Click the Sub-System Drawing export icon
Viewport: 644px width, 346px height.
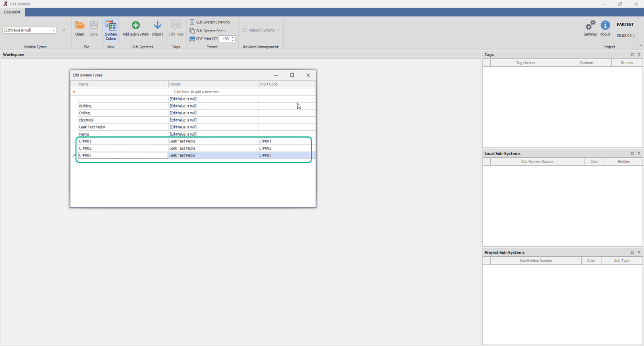click(192, 22)
